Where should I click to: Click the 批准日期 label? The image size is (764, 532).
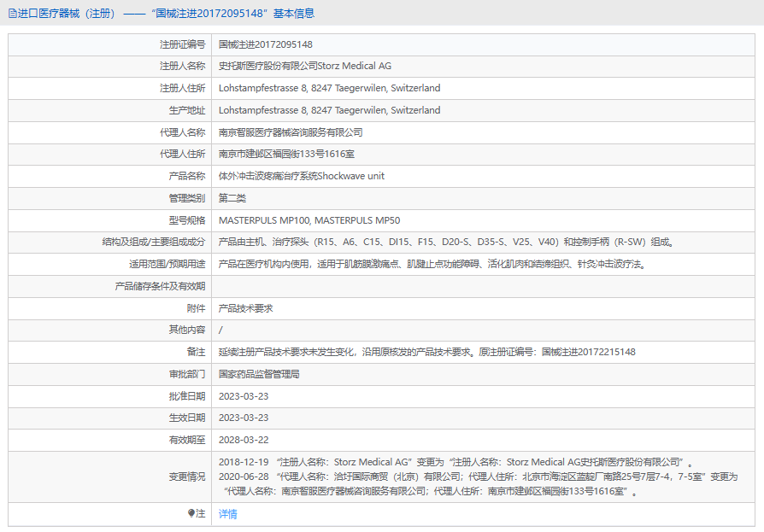pyautogui.click(x=187, y=396)
